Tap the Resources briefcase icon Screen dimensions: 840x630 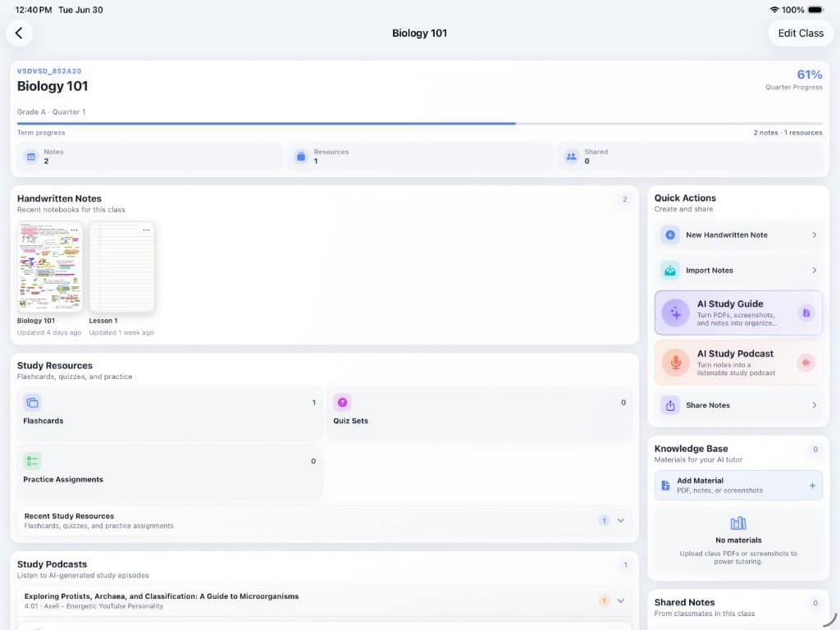(x=301, y=157)
